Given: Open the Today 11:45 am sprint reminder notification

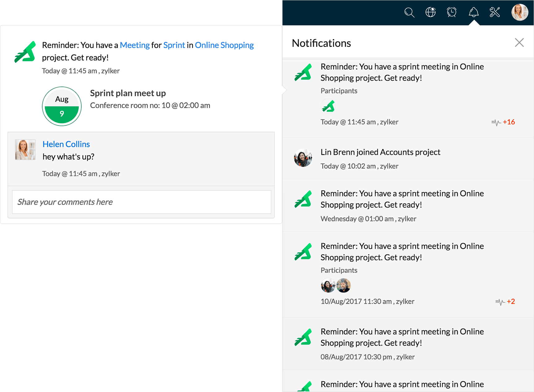Looking at the screenshot, I should [408, 98].
